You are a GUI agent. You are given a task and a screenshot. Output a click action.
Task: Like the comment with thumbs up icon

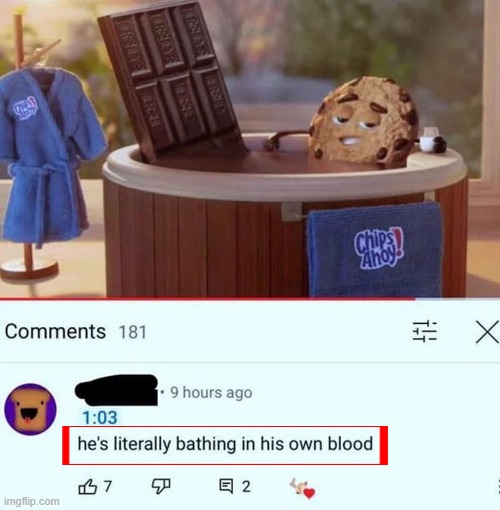pos(88,487)
